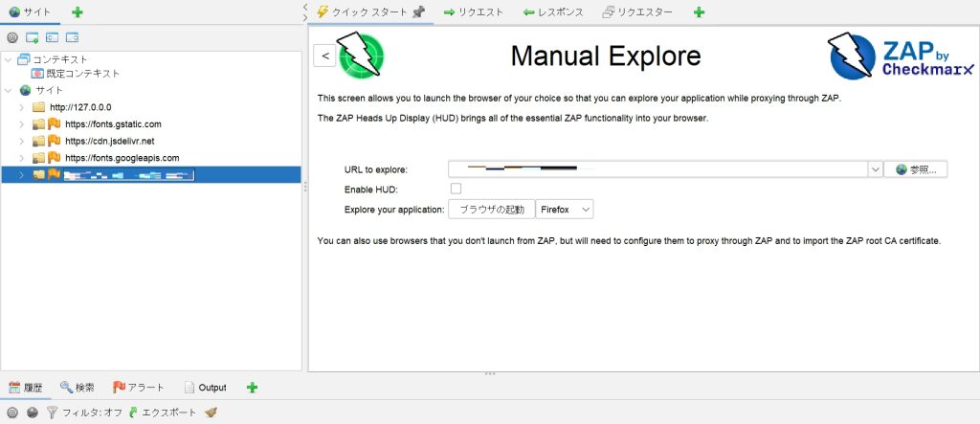980x424 pixels.
Task: Click the フィルタ:オフ label
Action: (92, 413)
